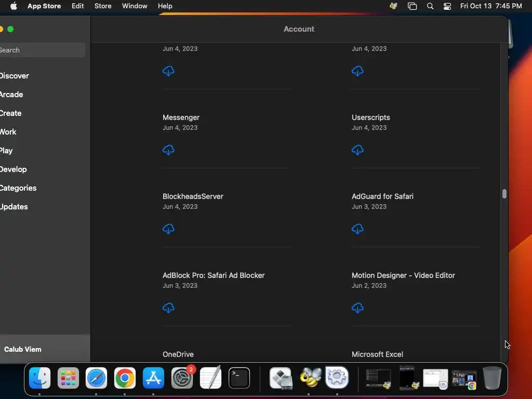Open Boot Camp Assistant in Dock

pos(281,378)
